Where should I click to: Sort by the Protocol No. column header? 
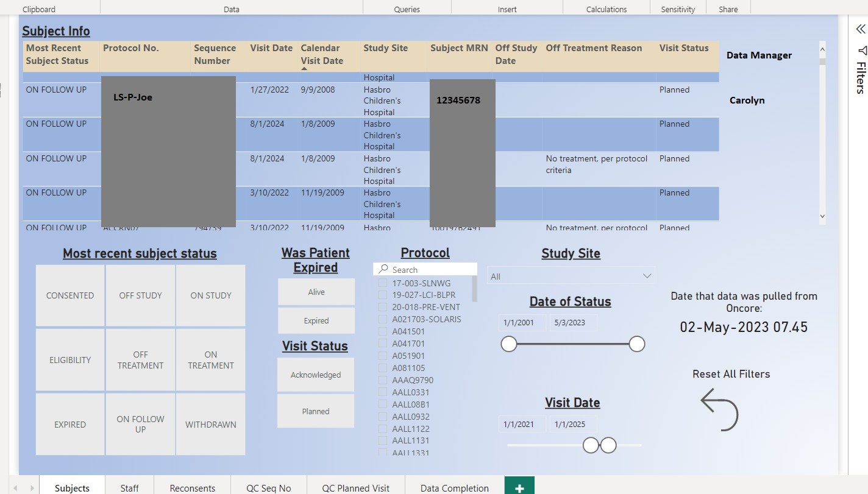(130, 48)
